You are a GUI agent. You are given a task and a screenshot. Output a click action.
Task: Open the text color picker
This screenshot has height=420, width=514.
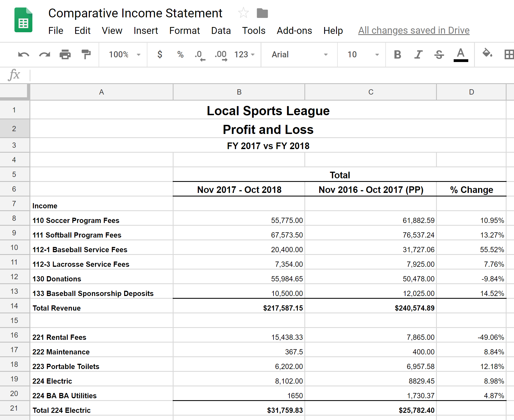pos(461,55)
